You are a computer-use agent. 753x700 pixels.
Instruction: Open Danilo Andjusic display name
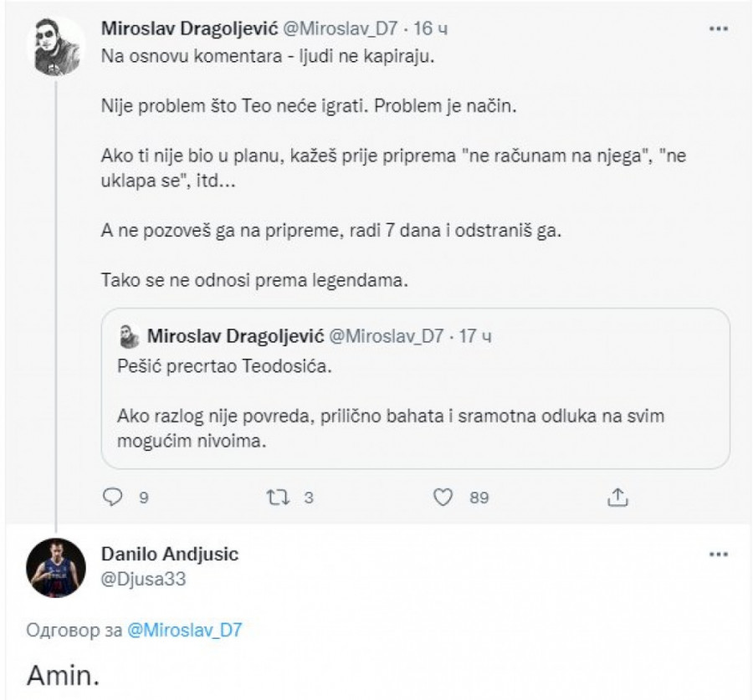168,554
